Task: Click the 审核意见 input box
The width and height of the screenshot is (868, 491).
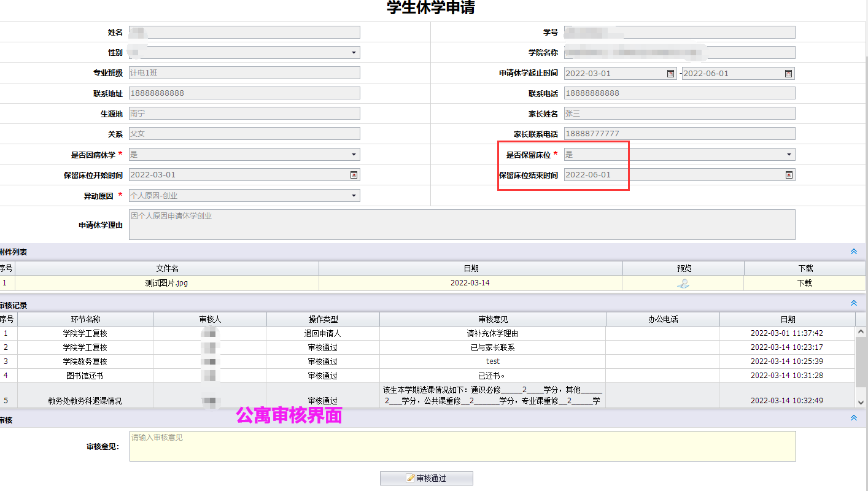Action: click(462, 446)
